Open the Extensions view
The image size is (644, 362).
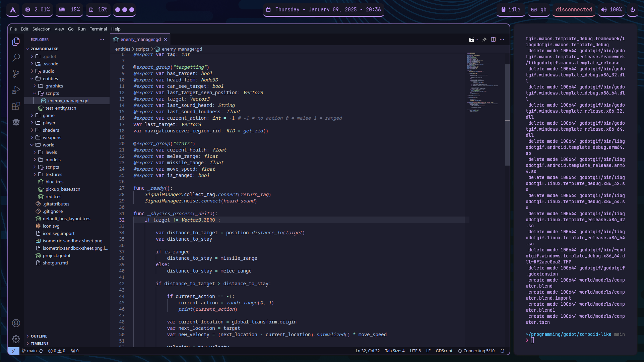(16, 106)
